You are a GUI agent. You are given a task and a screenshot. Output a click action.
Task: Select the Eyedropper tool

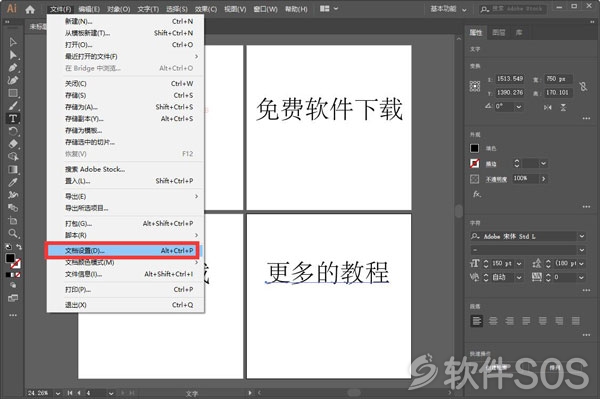click(13, 182)
